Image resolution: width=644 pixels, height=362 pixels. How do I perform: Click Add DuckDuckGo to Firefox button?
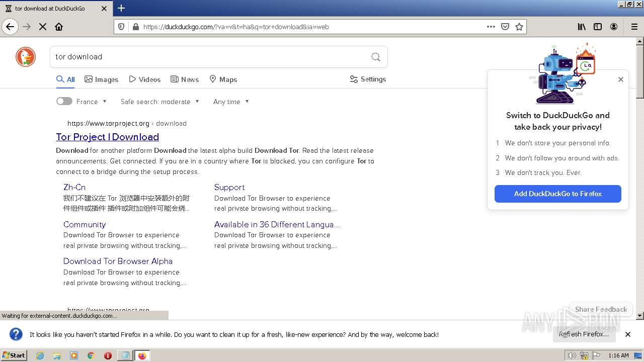558,194
